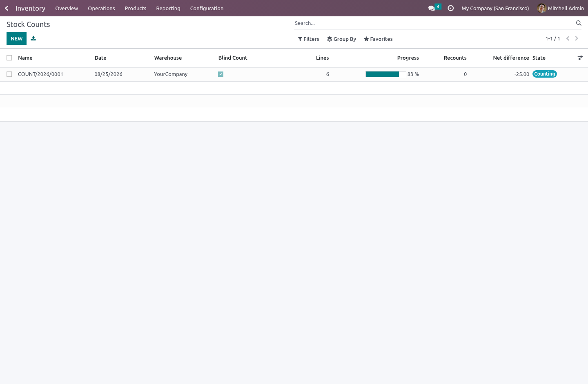Click the NEW button
The height and width of the screenshot is (384, 588).
(x=16, y=38)
